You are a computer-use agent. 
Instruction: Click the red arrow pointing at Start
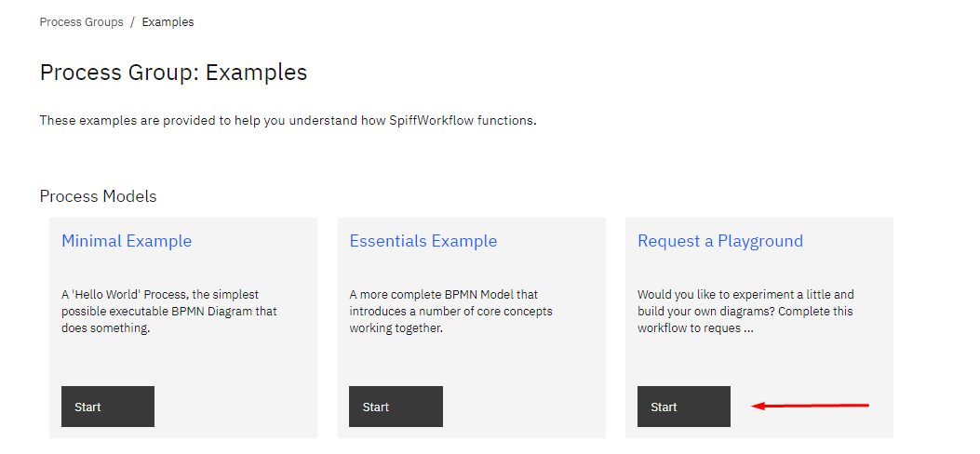[810, 406]
